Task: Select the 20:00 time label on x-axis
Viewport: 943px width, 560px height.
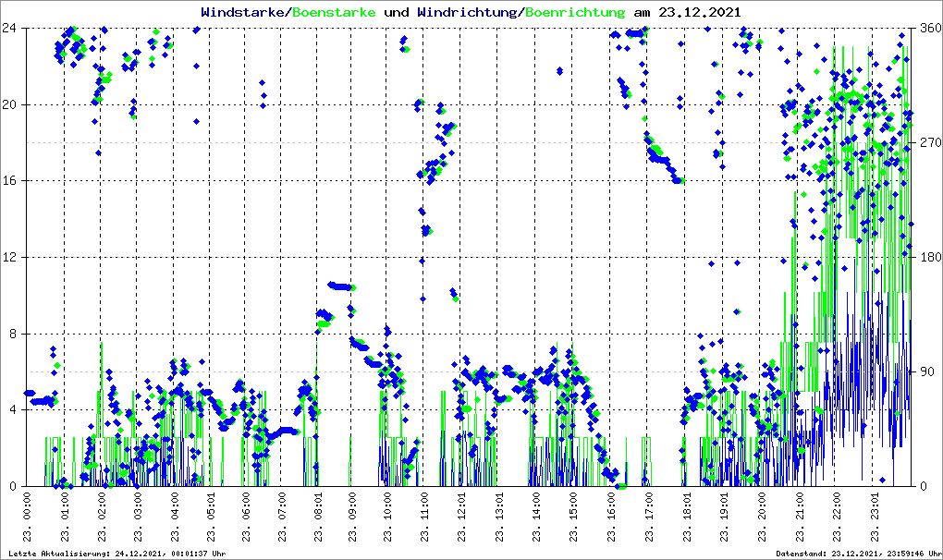Action: point(764,517)
